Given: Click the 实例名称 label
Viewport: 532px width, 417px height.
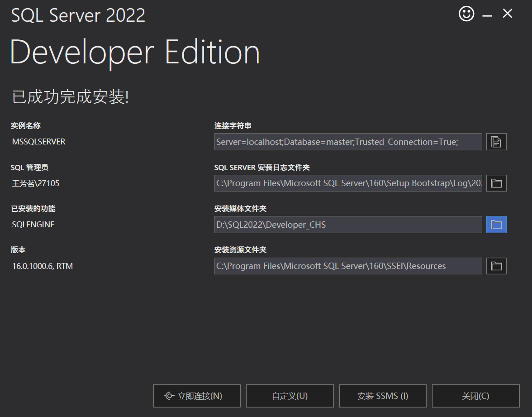Looking at the screenshot, I should (x=25, y=126).
